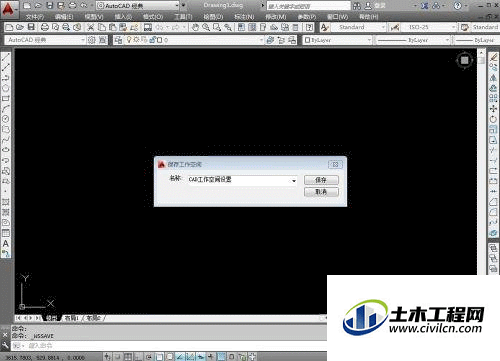Toggle Snap Mode in status bar
This screenshot has width=500, height=361.
coord(118,357)
